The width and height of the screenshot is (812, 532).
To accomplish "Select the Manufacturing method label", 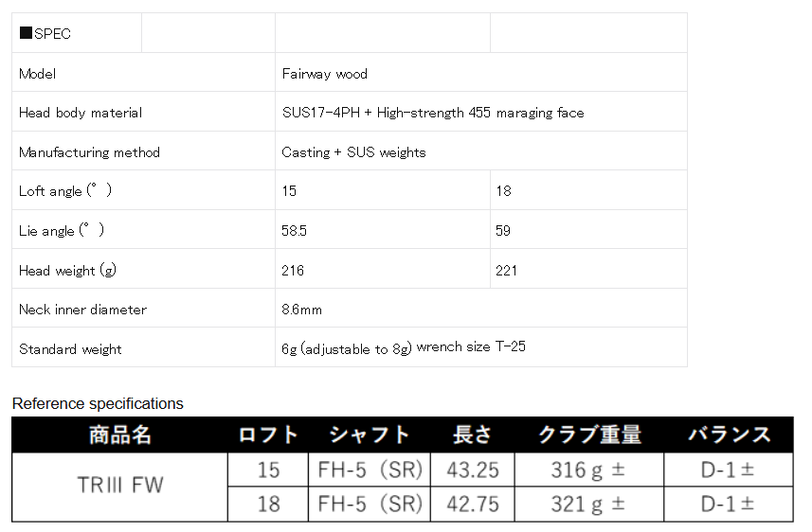I will (x=89, y=152).
